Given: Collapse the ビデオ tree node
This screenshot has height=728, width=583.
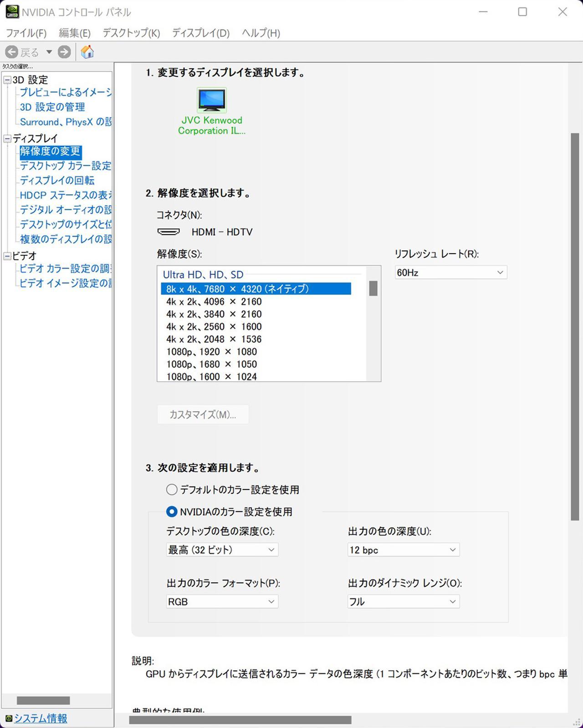Looking at the screenshot, I should (7, 256).
